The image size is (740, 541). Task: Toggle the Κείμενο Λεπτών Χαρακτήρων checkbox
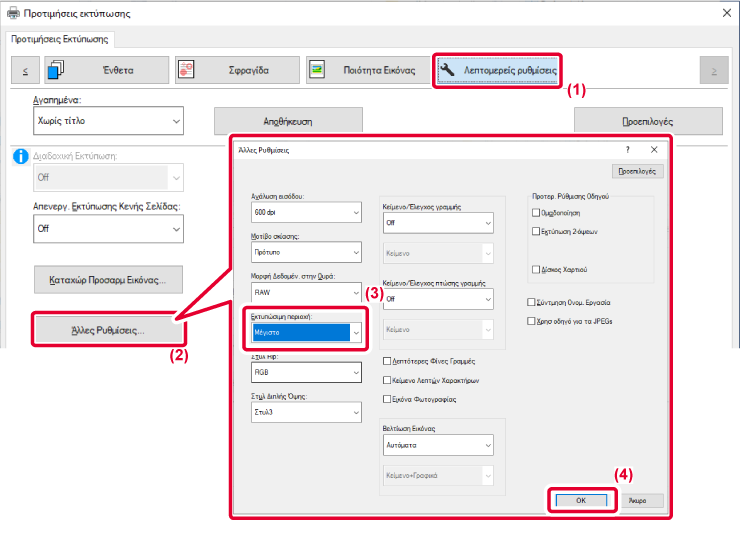(387, 380)
